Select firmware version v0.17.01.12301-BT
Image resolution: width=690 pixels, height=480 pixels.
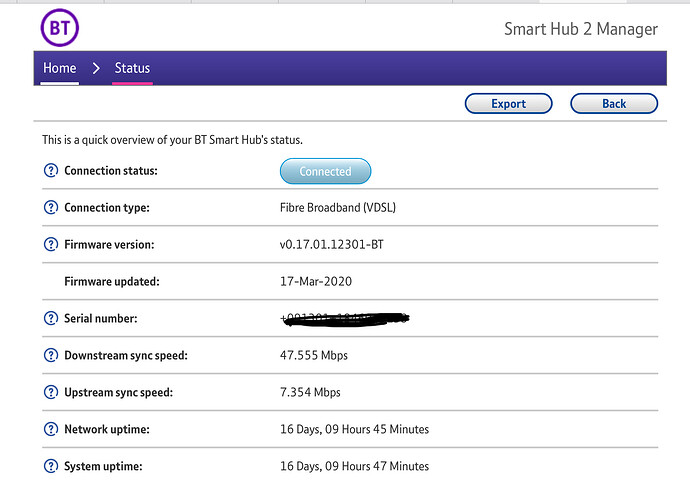(x=331, y=245)
